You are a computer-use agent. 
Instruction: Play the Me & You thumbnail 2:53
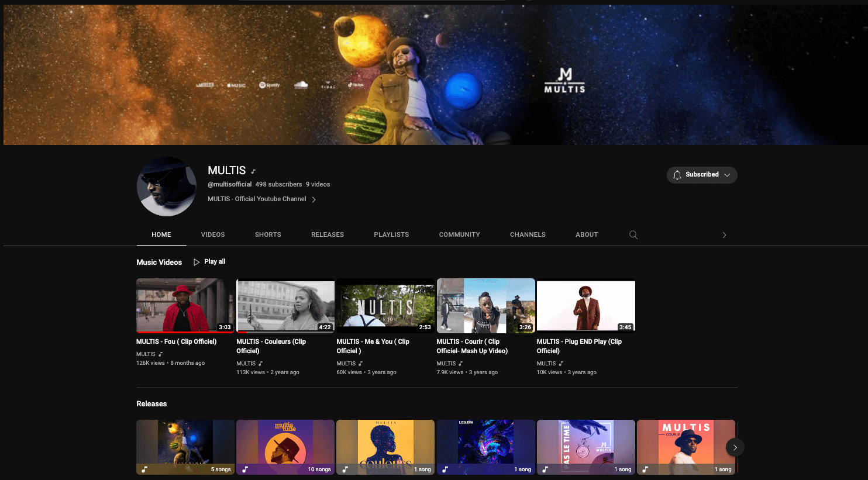385,306
